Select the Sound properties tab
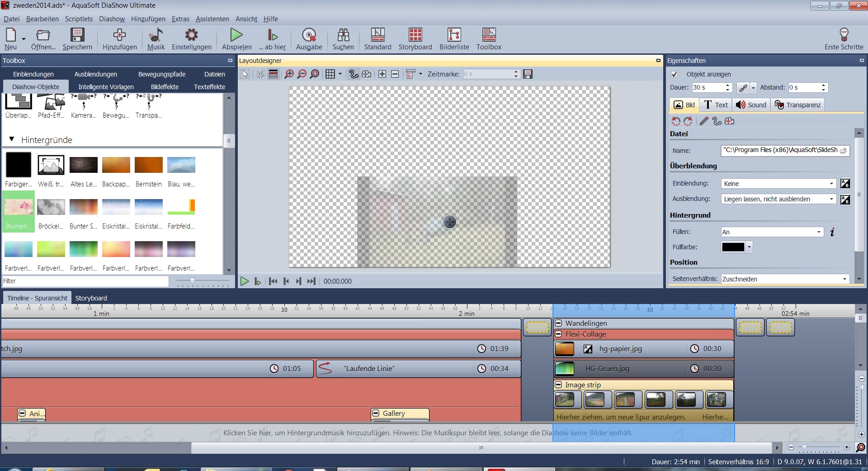This screenshot has height=471, width=868. [751, 105]
